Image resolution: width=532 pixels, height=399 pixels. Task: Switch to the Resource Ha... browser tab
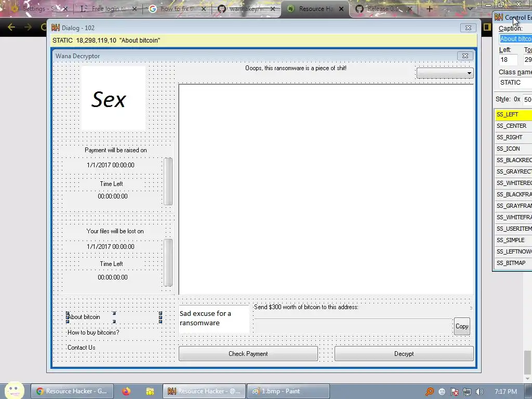click(x=315, y=9)
